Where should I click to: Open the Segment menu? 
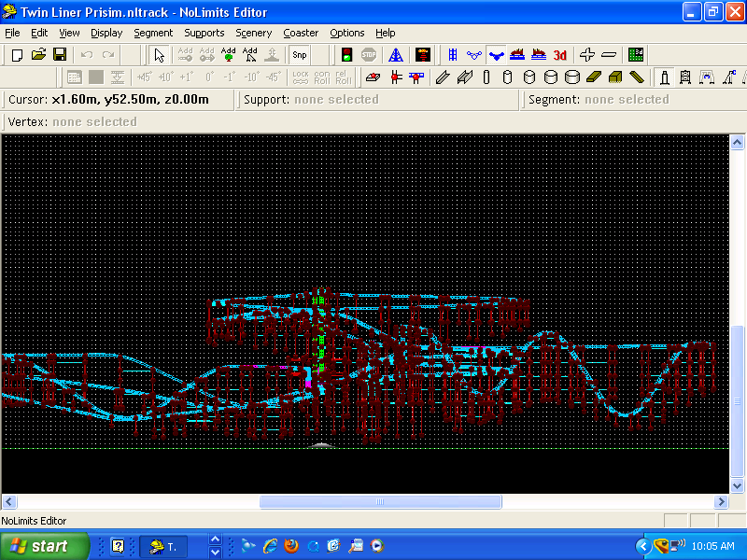(x=153, y=33)
